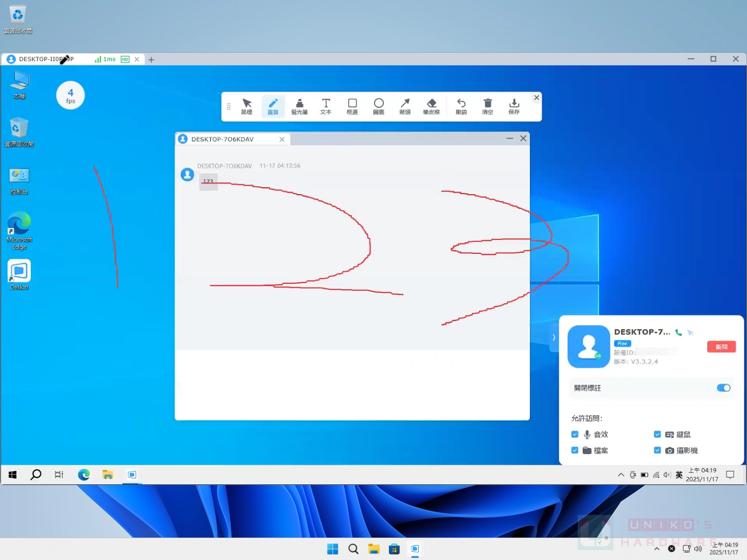Save the annotation with 保存
747x560 pixels.
(x=514, y=106)
